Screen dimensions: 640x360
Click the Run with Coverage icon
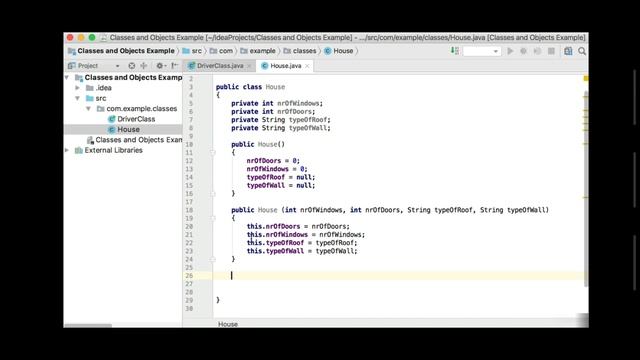537,51
